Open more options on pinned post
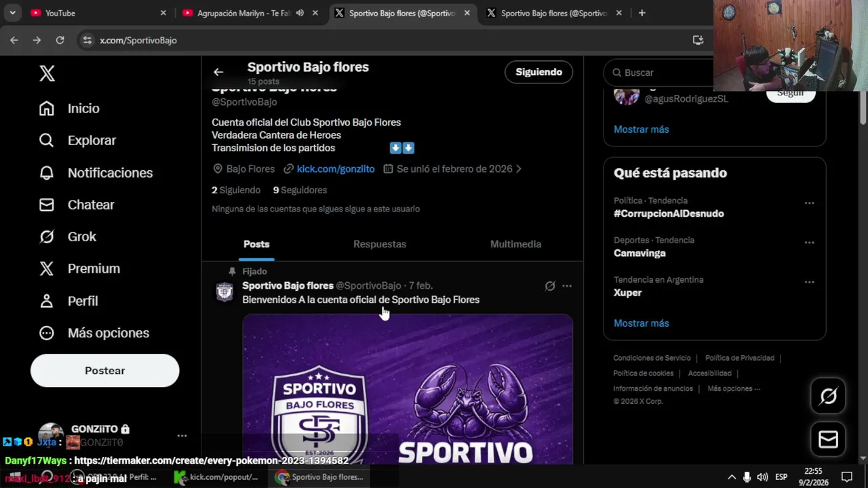The width and height of the screenshot is (868, 488). click(567, 286)
